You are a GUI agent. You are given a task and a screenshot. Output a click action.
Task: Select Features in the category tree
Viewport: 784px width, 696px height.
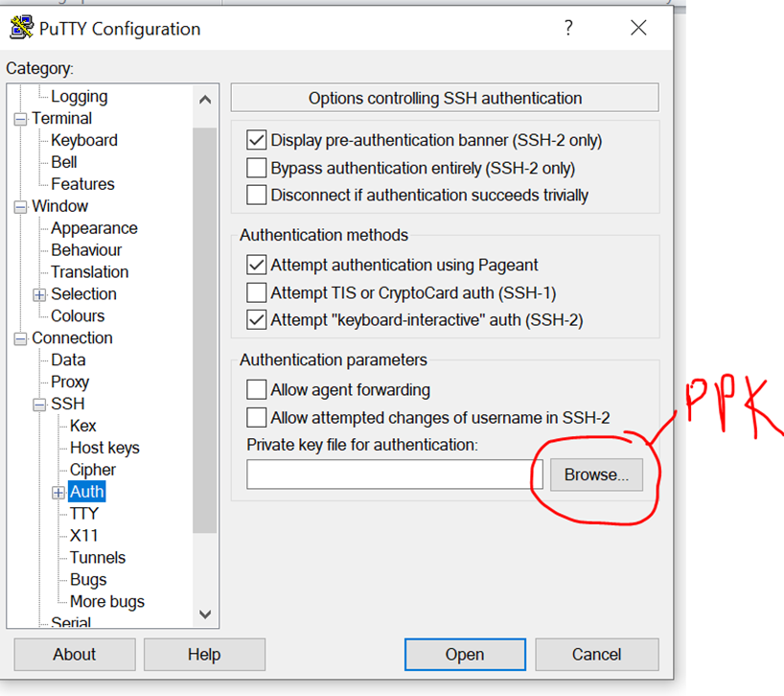(x=82, y=184)
